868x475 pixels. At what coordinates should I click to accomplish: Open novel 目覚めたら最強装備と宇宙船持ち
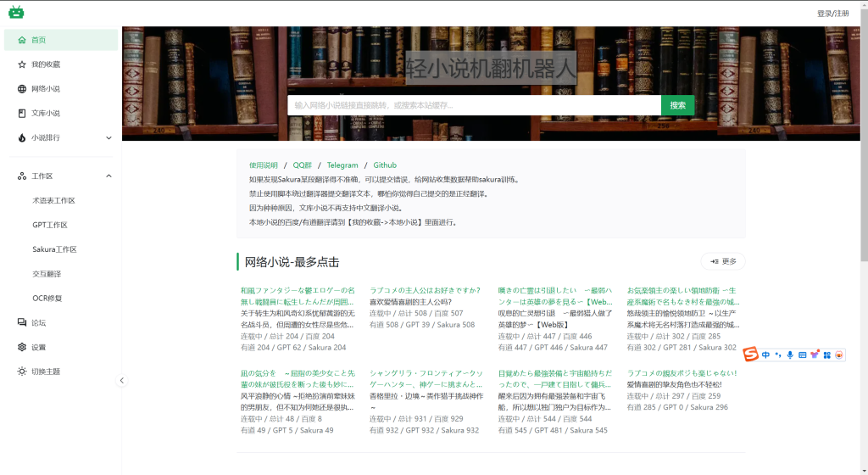tap(555, 378)
